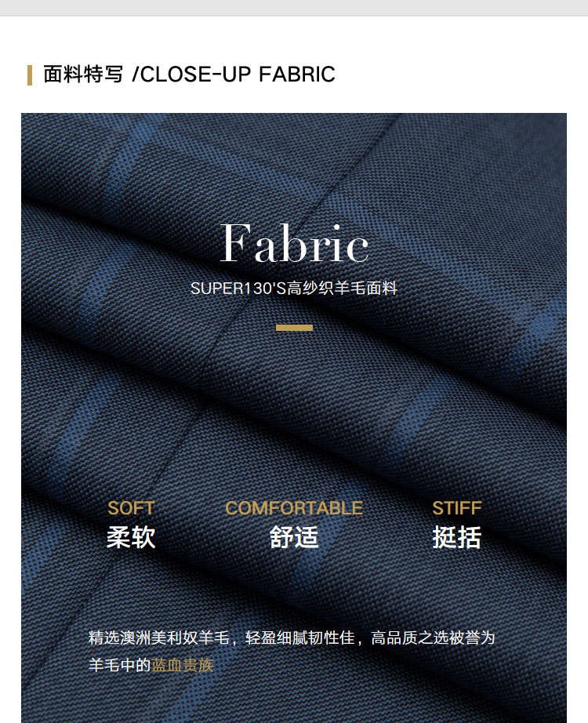Click the 精选澳洲美利奴羊毛 phrase
588x723 pixels.
(x=159, y=638)
